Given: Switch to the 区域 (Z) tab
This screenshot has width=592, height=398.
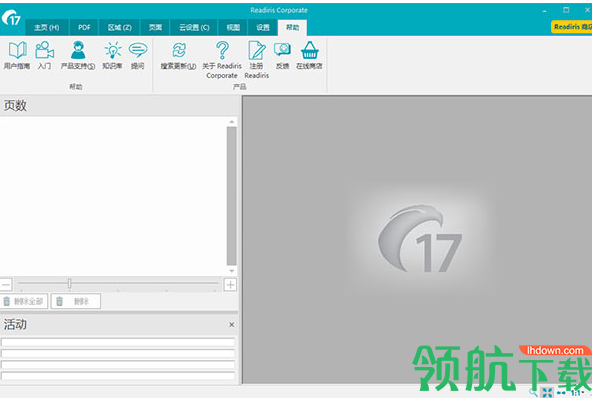Looking at the screenshot, I should [119, 28].
